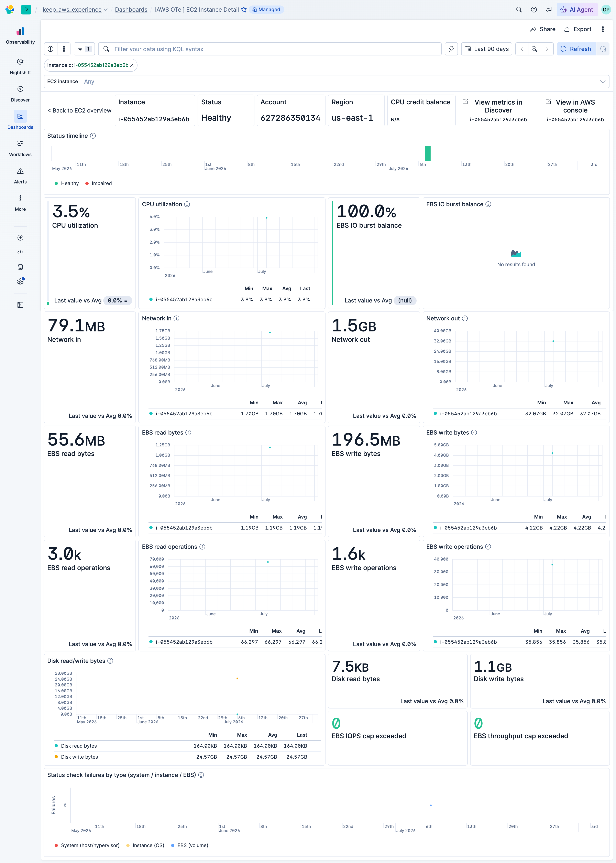Open the developer tools code icon
Viewport: 616px width, 863px height.
pyautogui.click(x=21, y=252)
